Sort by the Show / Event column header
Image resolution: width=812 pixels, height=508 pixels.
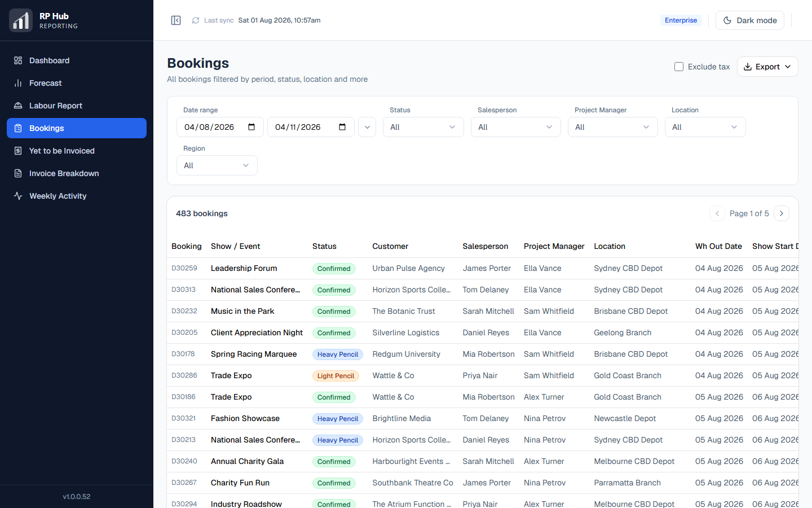point(235,246)
